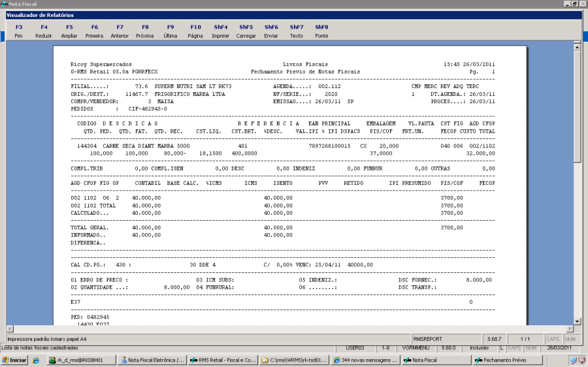Click Ricoy Supermercados report header
Screen dimensions: 588x367
tap(101, 65)
